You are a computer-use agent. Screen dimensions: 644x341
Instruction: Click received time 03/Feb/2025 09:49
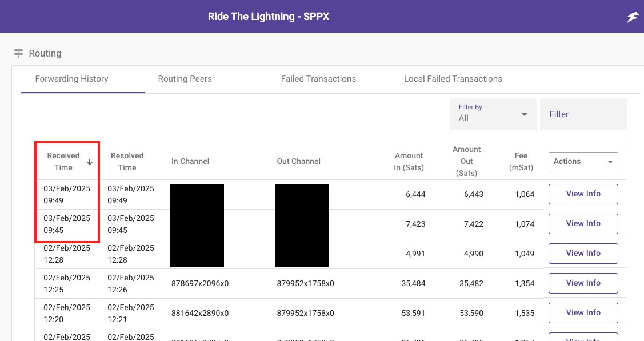coord(67,195)
